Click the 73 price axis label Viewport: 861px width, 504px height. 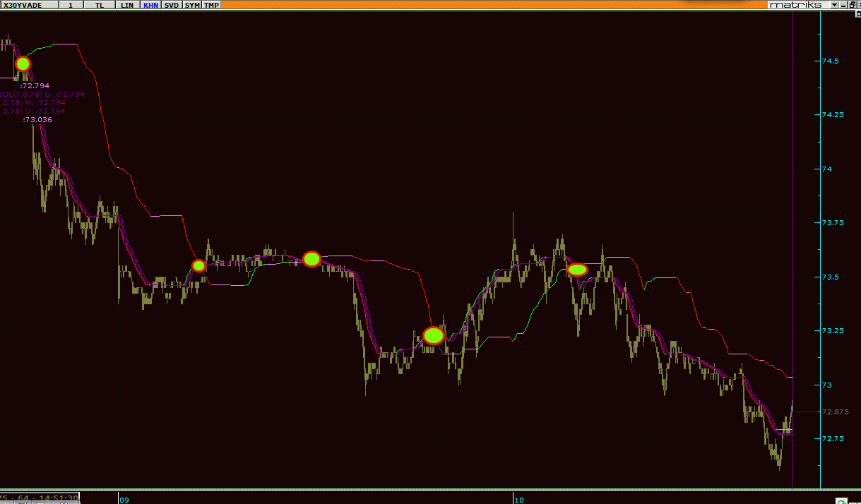[x=826, y=385]
